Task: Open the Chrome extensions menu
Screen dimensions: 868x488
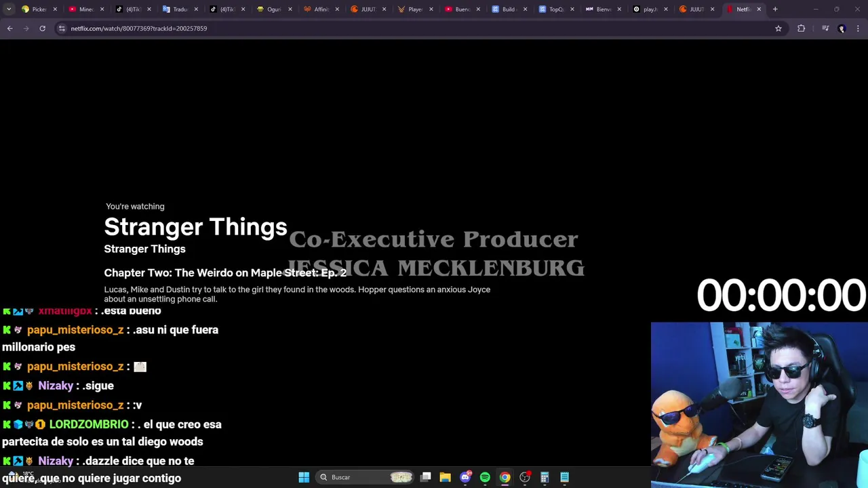Action: (x=802, y=28)
